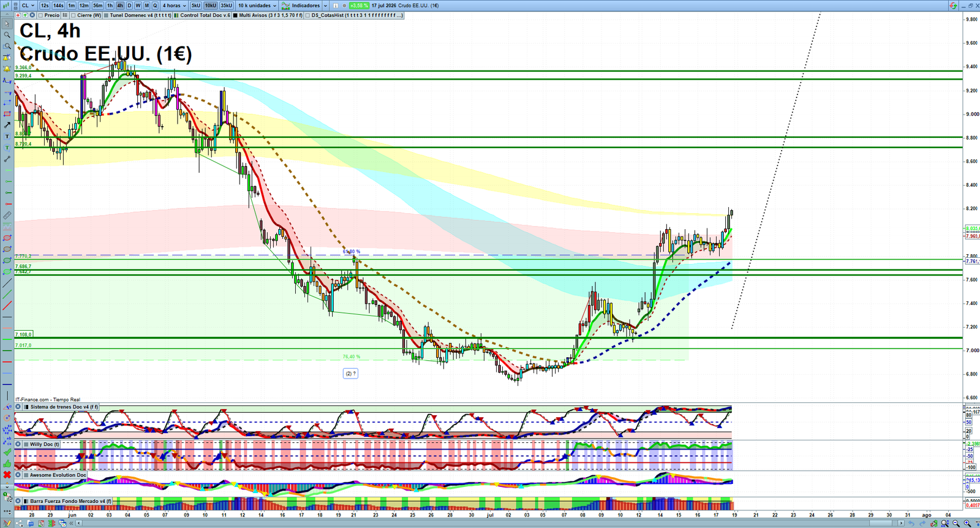Viewport: 980px width, 528px height.
Task: Click the blue (2) ? wave label
Action: (350, 374)
